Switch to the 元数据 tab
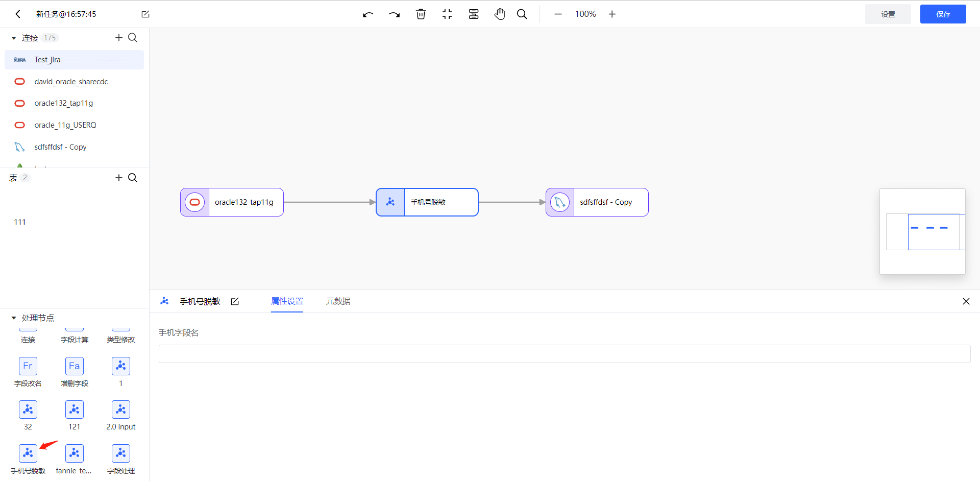The width and height of the screenshot is (980, 481). pos(338,301)
